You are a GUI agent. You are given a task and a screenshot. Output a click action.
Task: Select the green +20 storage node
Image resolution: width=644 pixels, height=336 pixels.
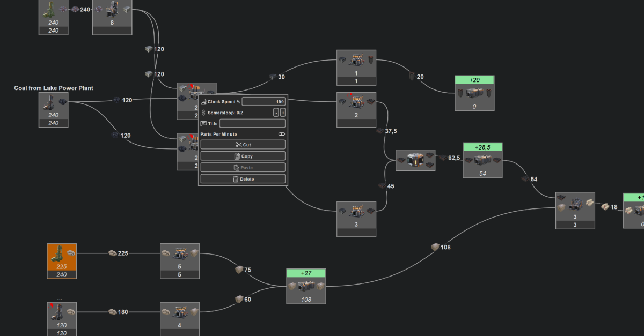pos(474,93)
